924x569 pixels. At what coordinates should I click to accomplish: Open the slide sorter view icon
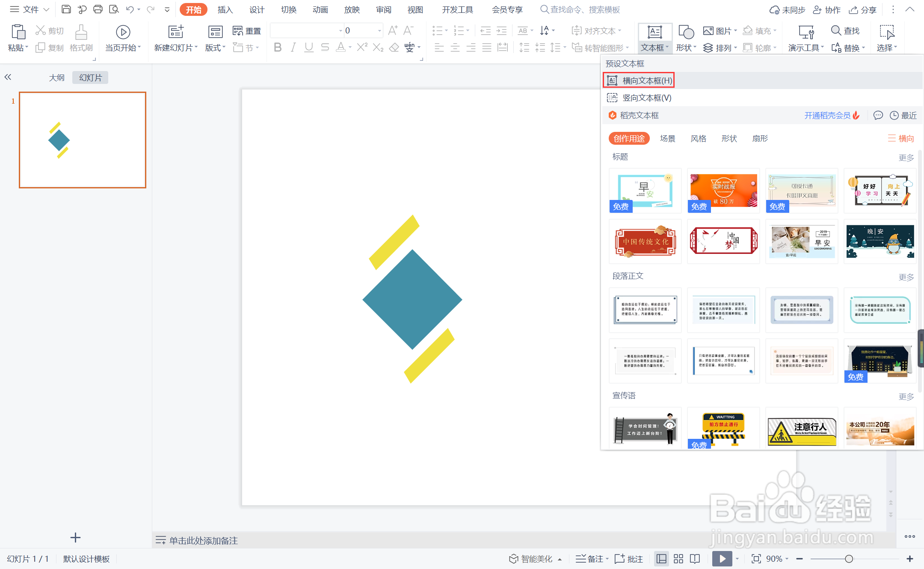point(678,559)
